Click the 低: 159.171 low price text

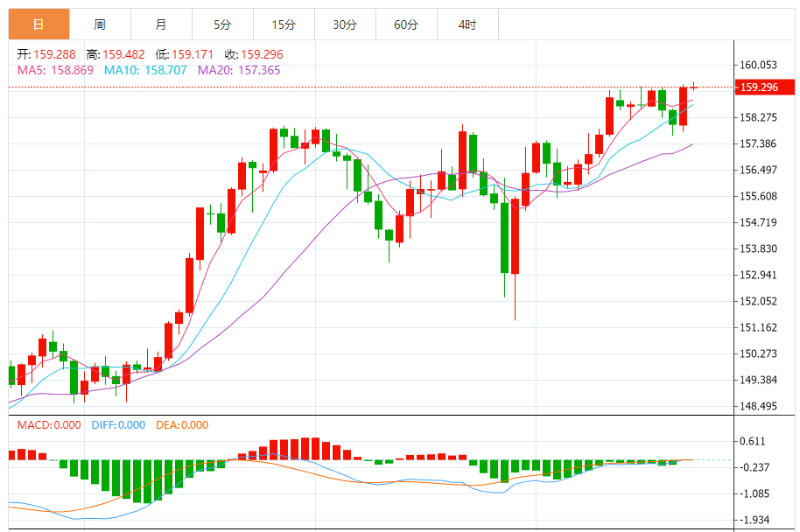pos(184,54)
